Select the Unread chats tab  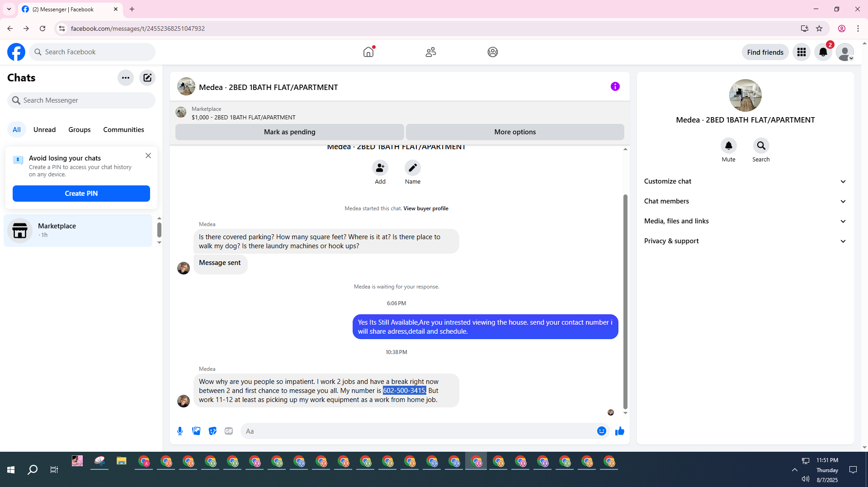tap(44, 130)
